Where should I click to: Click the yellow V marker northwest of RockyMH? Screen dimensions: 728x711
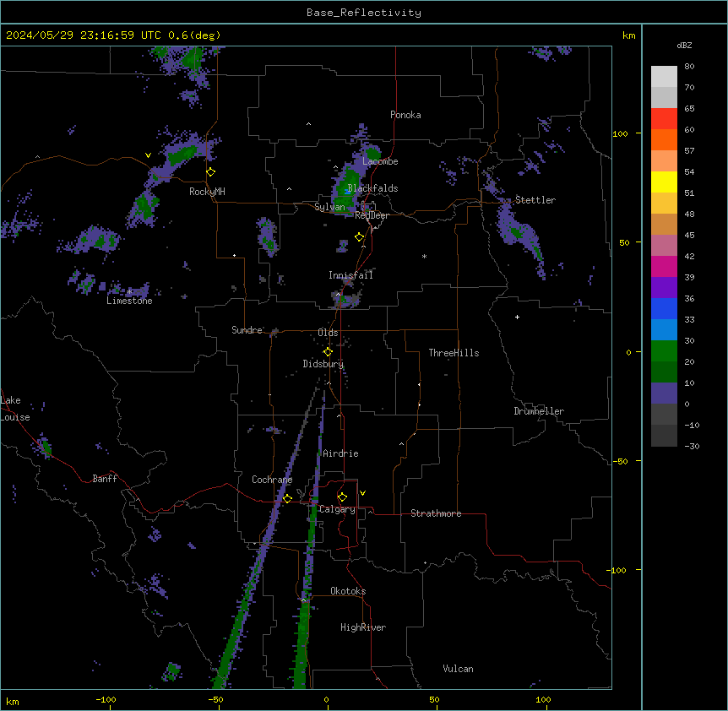click(x=148, y=155)
